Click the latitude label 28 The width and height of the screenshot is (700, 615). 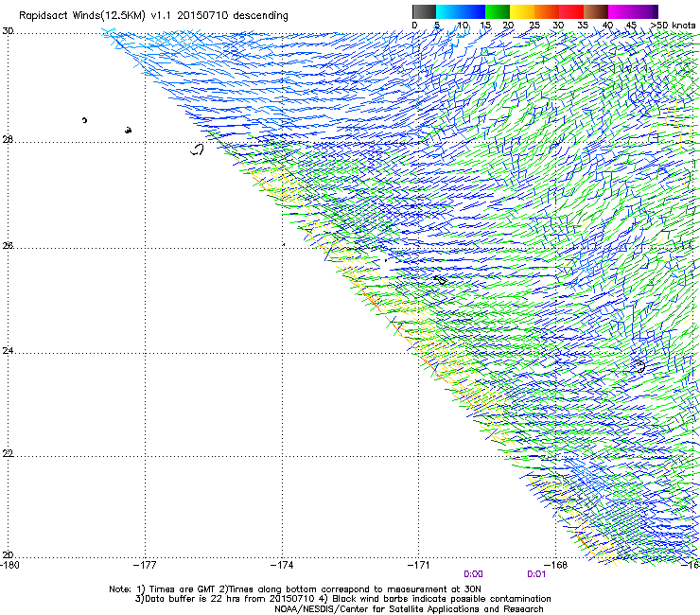pos(8,140)
